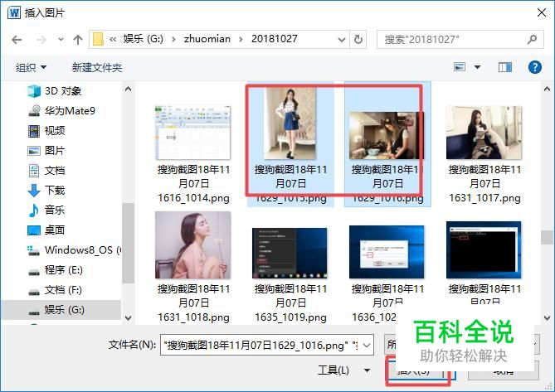This screenshot has height=392, width=555.
Task: Go up one folder level
Action: [x=78, y=40]
